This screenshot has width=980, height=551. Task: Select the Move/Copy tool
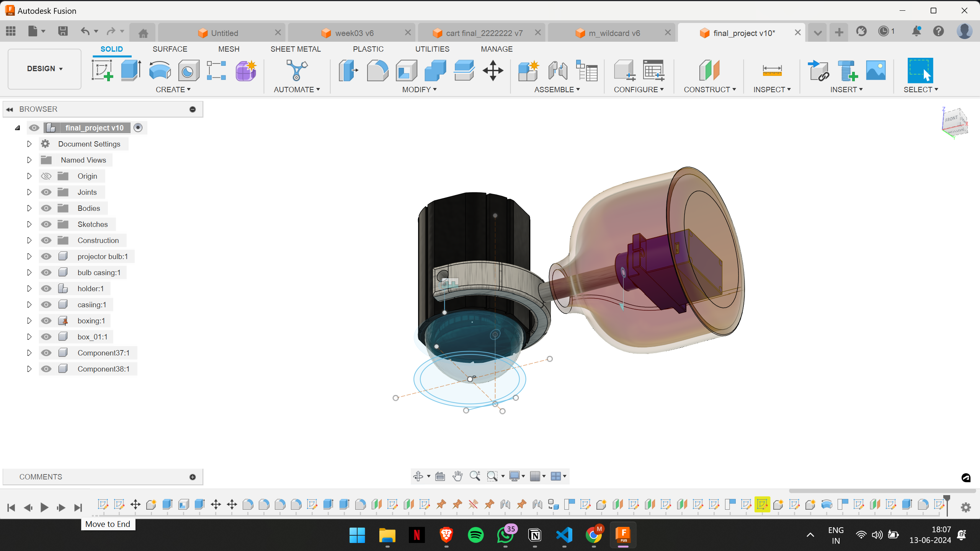(x=493, y=70)
